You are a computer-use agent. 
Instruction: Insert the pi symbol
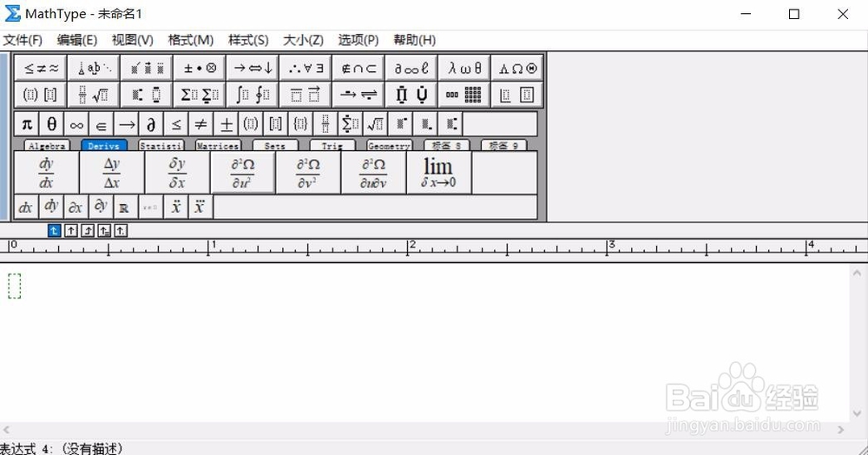tap(27, 124)
